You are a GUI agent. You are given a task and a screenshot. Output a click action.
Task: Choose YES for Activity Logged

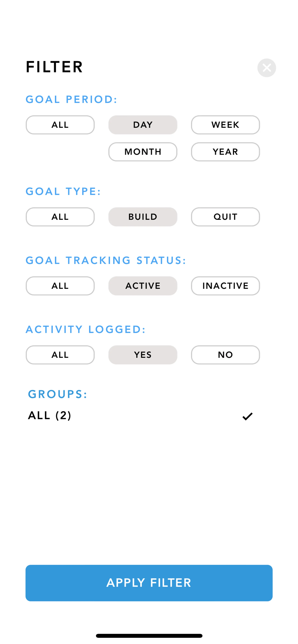[x=143, y=355]
